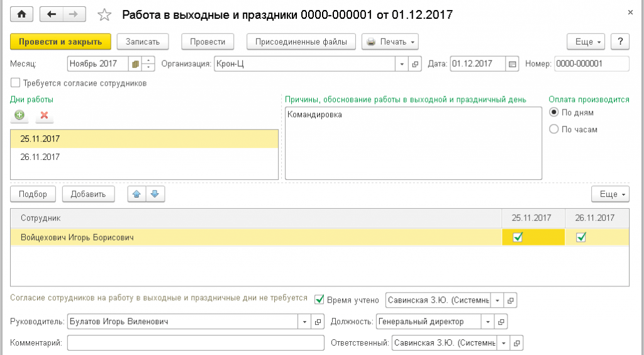This screenshot has width=644, height=355.
Task: Open calendar picker for Дата field
Action: coord(512,64)
